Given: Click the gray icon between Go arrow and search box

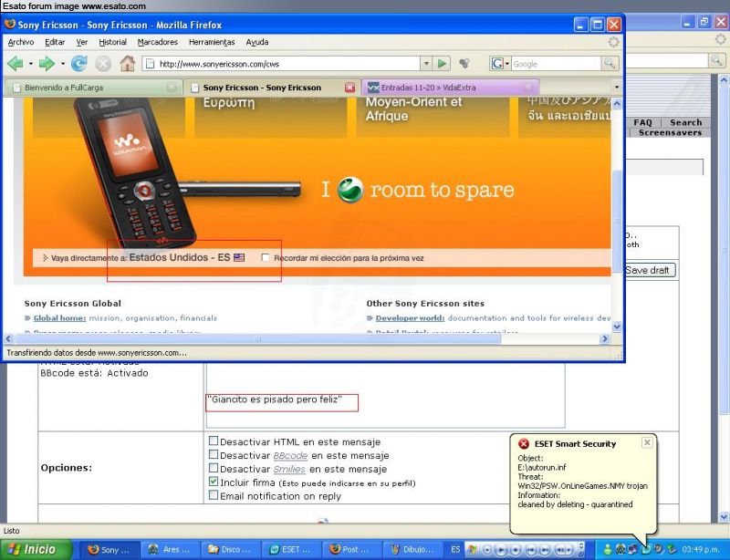Looking at the screenshot, I should point(464,63).
